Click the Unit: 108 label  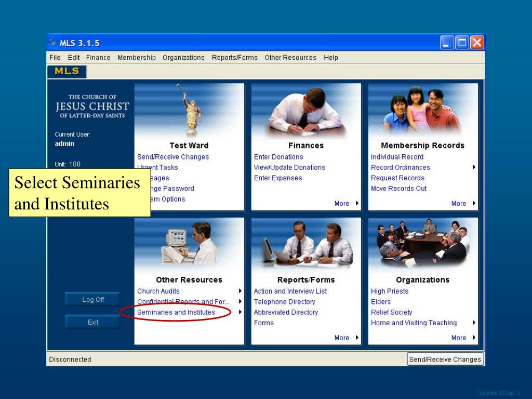click(68, 164)
